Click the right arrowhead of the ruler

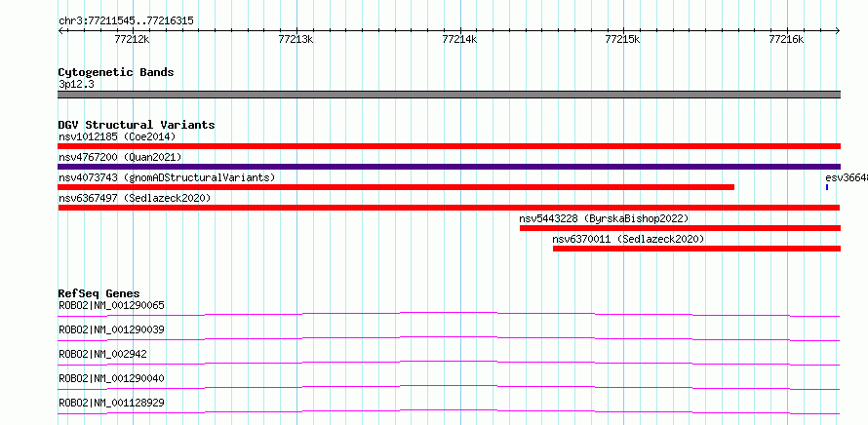838,30
